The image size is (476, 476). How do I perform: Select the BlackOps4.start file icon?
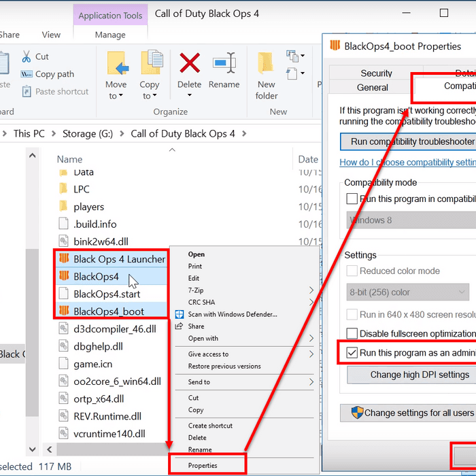click(x=63, y=293)
